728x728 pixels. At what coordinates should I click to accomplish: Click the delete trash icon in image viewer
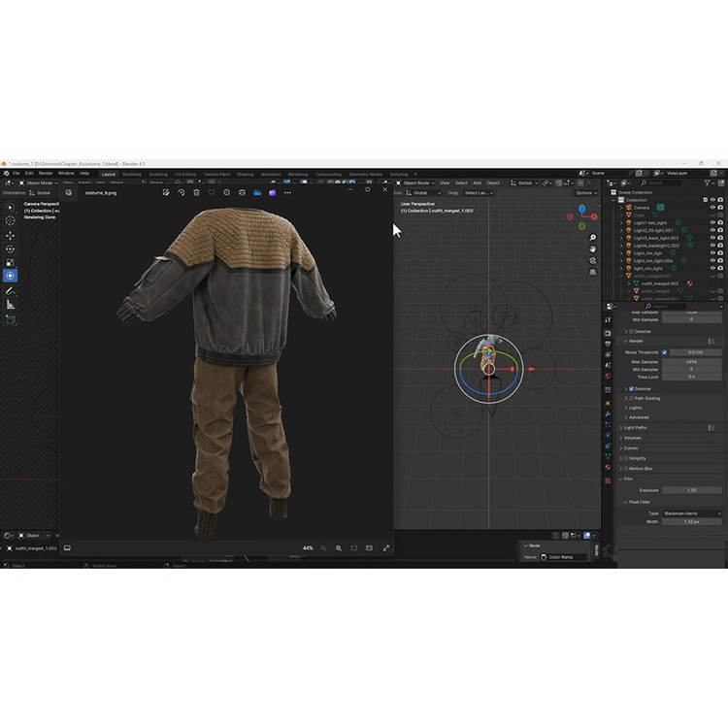pyautogui.click(x=196, y=192)
